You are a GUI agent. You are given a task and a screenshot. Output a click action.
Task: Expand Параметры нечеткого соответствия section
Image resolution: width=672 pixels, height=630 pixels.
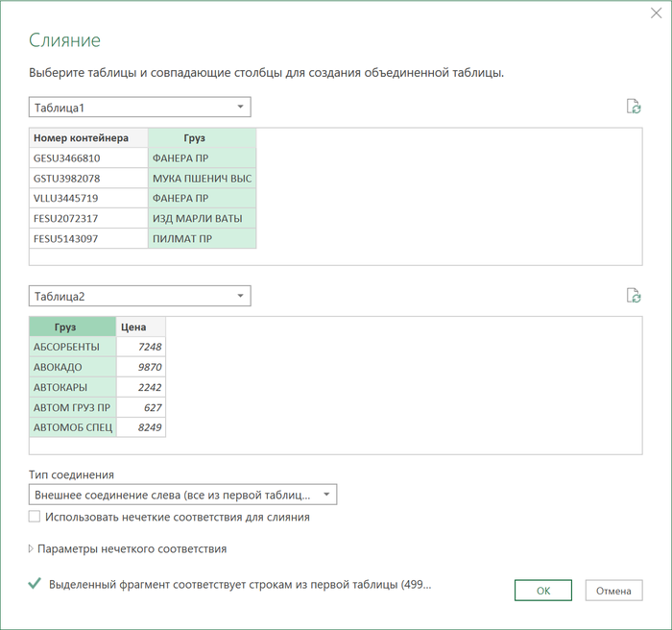click(128, 549)
